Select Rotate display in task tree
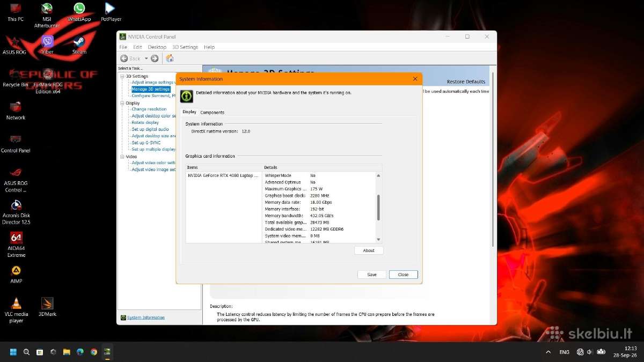The height and width of the screenshot is (362, 644). click(x=145, y=122)
